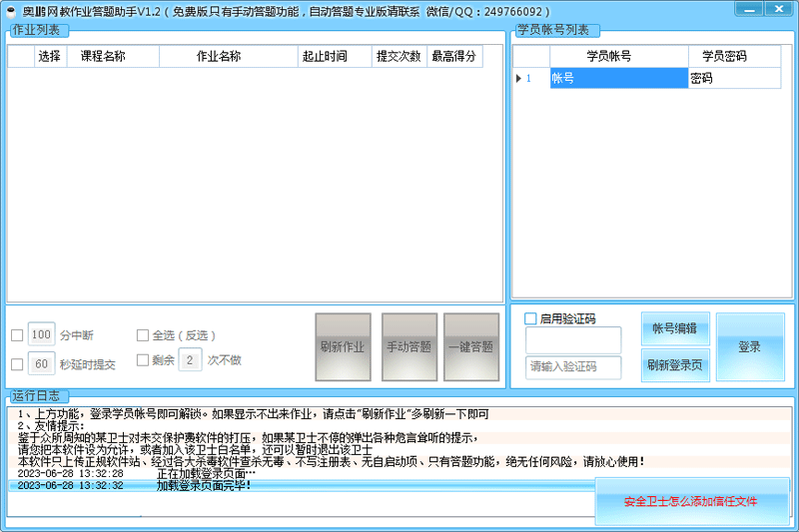The height and width of the screenshot is (532, 799).
Task: Click the 刷新登录页 button
Action: tap(675, 365)
